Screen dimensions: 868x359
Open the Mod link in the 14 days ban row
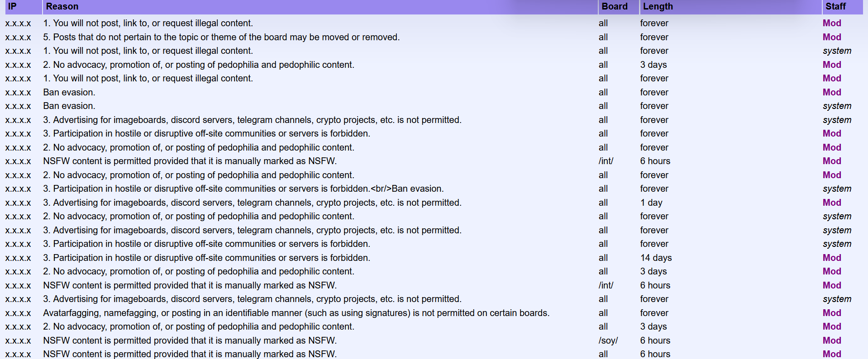coord(831,258)
